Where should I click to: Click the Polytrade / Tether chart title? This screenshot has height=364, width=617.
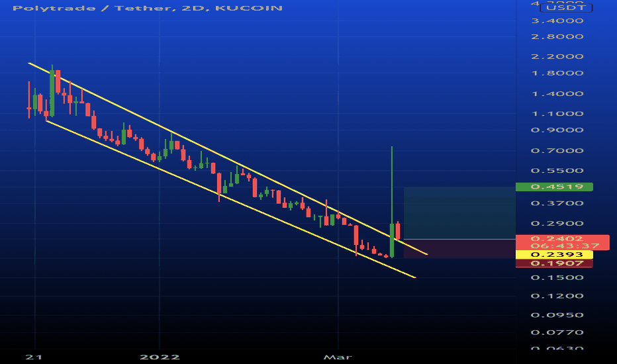[x=148, y=8]
